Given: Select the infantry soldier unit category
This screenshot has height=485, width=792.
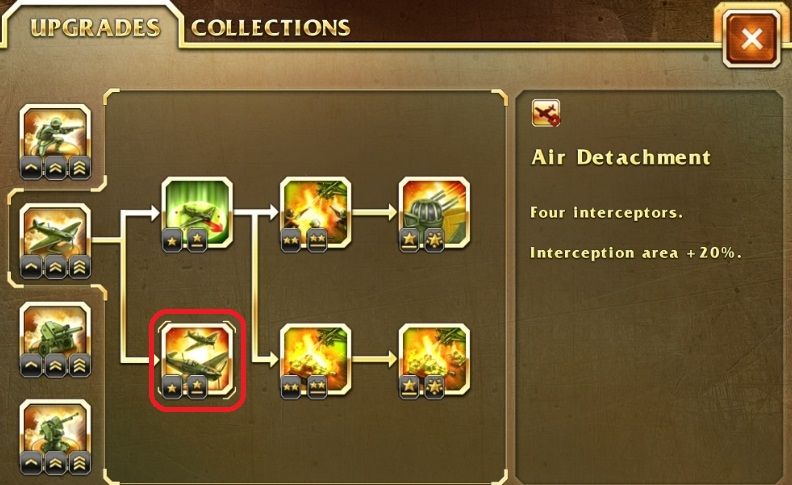Looking at the screenshot, I should [56, 142].
